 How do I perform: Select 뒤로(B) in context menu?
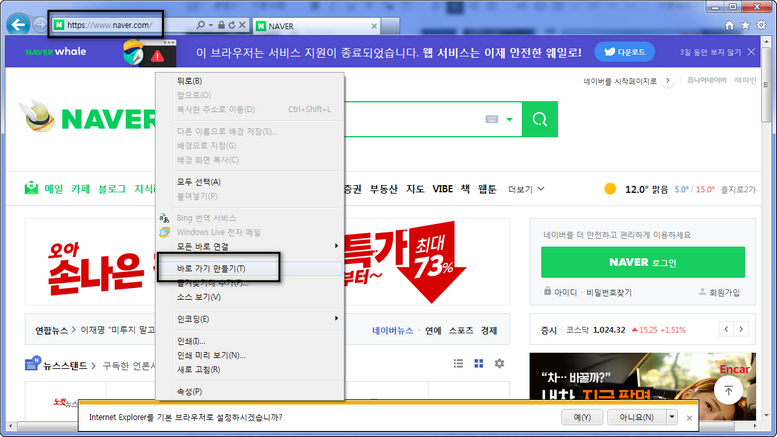click(x=250, y=81)
